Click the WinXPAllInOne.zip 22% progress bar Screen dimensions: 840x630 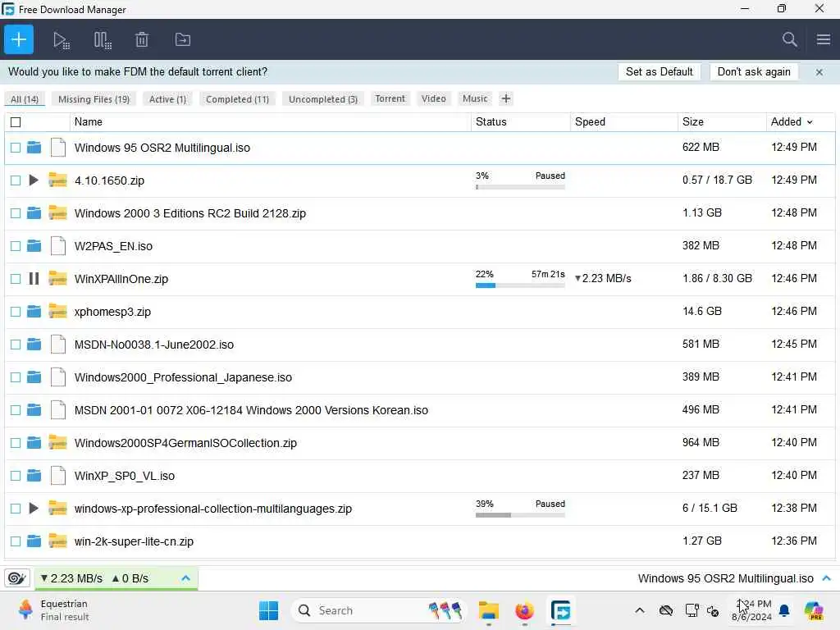click(x=520, y=285)
